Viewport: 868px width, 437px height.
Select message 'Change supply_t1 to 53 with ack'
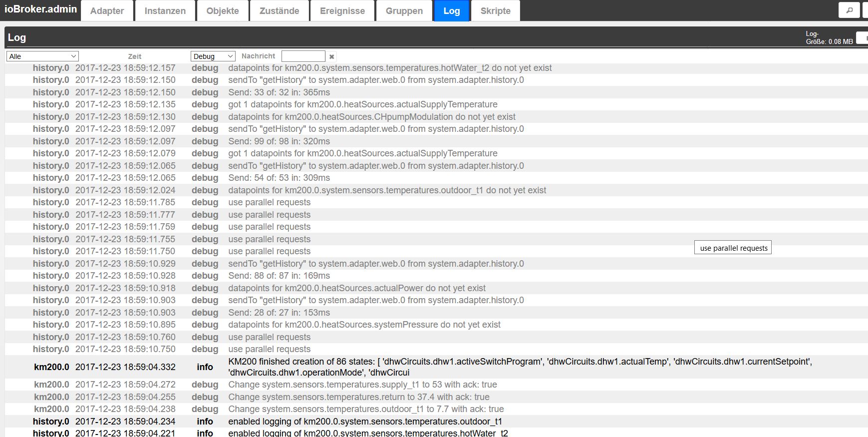point(362,385)
